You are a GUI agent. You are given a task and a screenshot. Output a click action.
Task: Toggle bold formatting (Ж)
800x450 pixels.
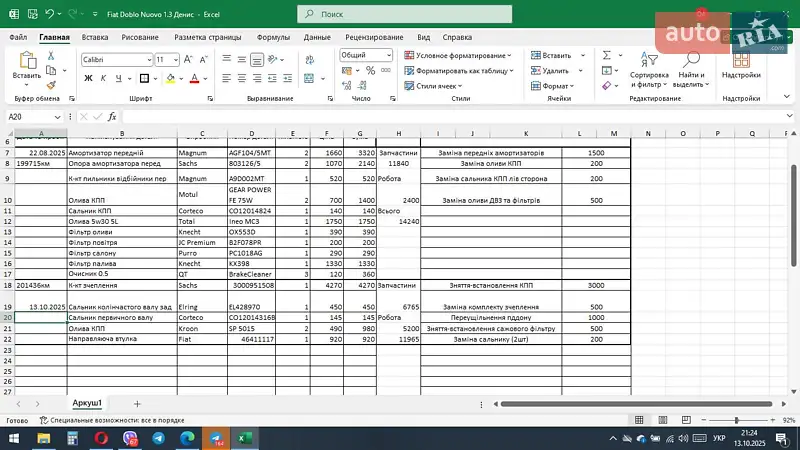[87, 78]
